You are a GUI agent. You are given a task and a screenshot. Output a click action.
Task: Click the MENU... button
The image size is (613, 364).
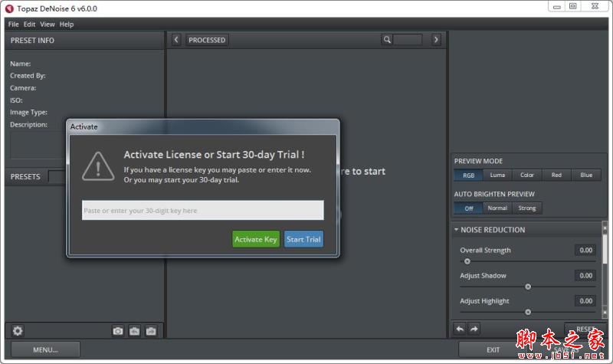(45, 350)
